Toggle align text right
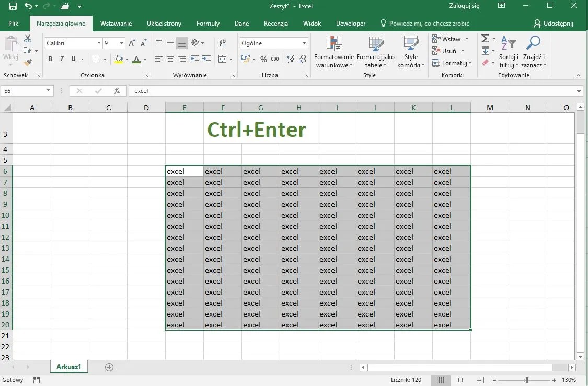The image size is (588, 386). click(x=182, y=59)
